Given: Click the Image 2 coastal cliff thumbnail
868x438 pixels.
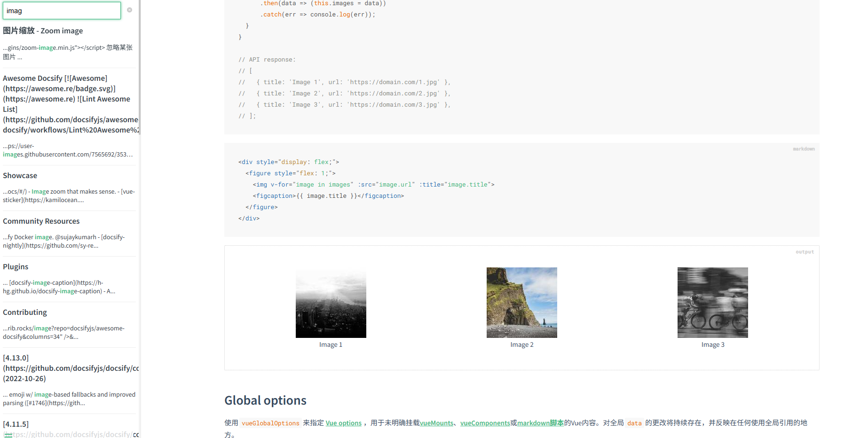Looking at the screenshot, I should click(x=522, y=303).
